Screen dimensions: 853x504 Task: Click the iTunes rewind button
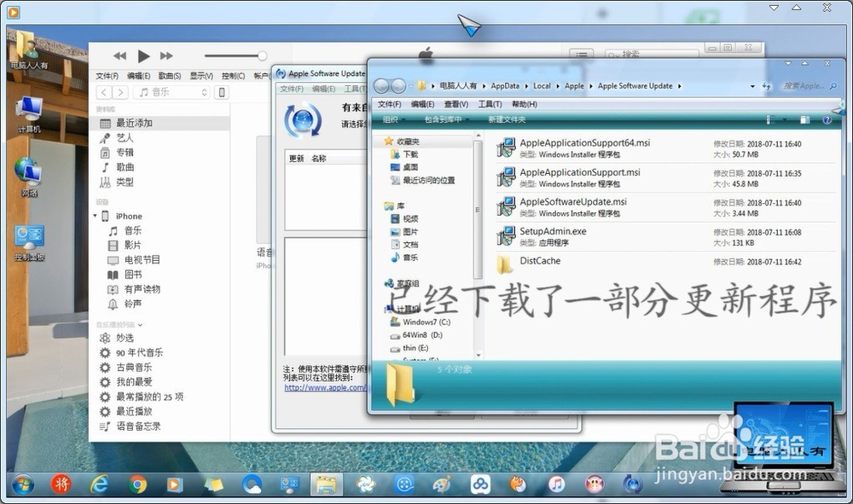[119, 56]
